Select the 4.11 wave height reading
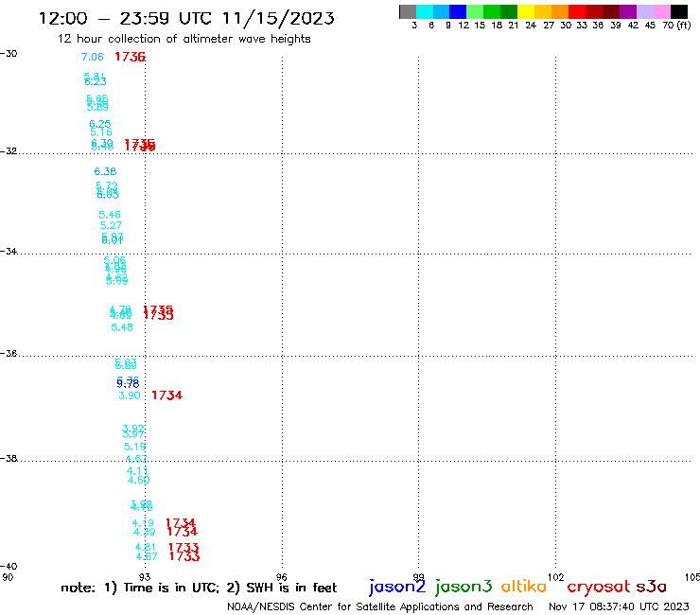 [x=137, y=471]
